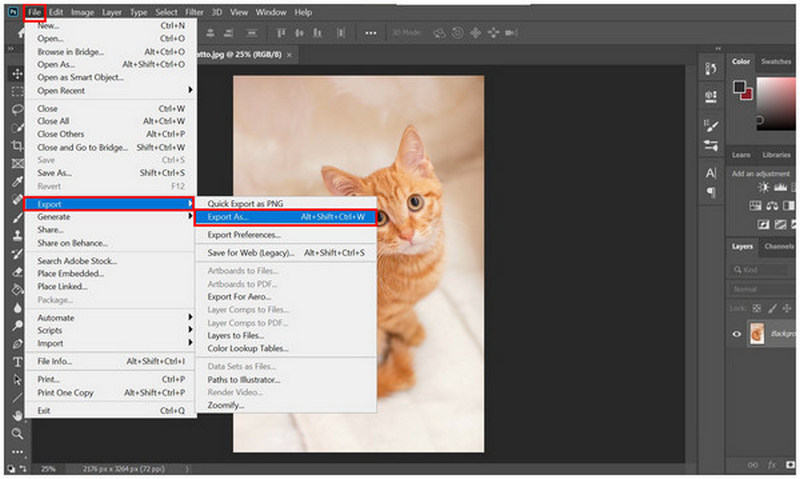This screenshot has height=479, width=800.
Task: Select the Lasso tool
Action: pyautogui.click(x=17, y=109)
